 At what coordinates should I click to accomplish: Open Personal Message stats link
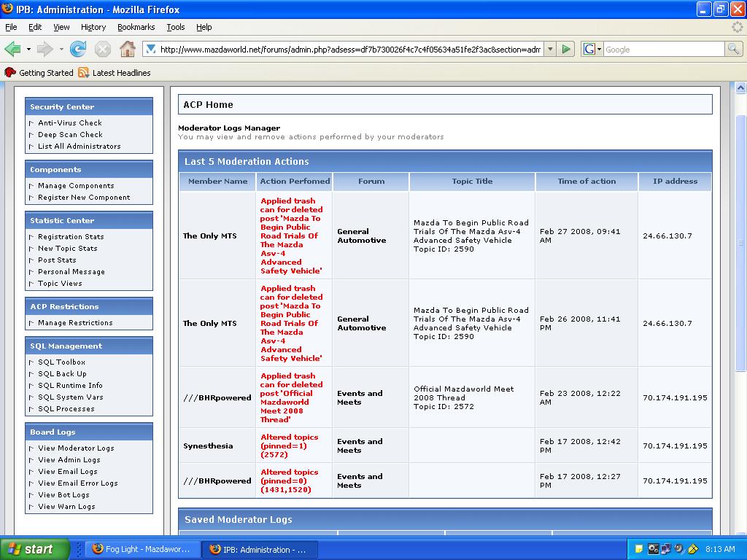[x=71, y=271]
